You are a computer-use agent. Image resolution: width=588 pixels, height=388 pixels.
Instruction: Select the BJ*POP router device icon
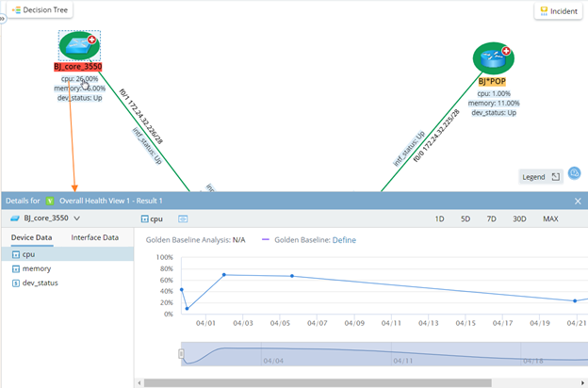point(493,58)
